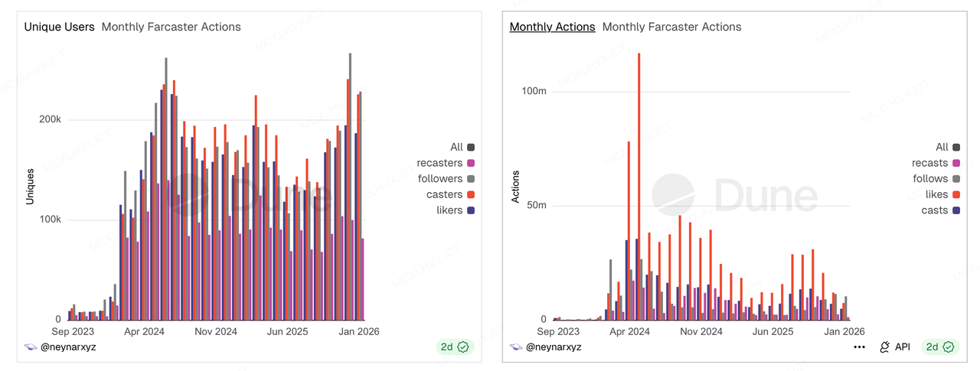980x371 pixels.
Task: Click the planet avatar on the Monthly Actions chart
Action: (516, 347)
